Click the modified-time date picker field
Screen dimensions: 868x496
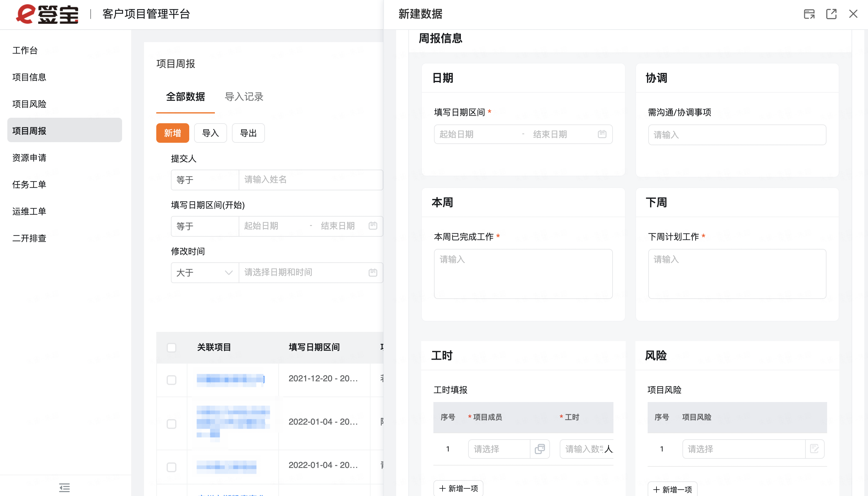point(311,272)
